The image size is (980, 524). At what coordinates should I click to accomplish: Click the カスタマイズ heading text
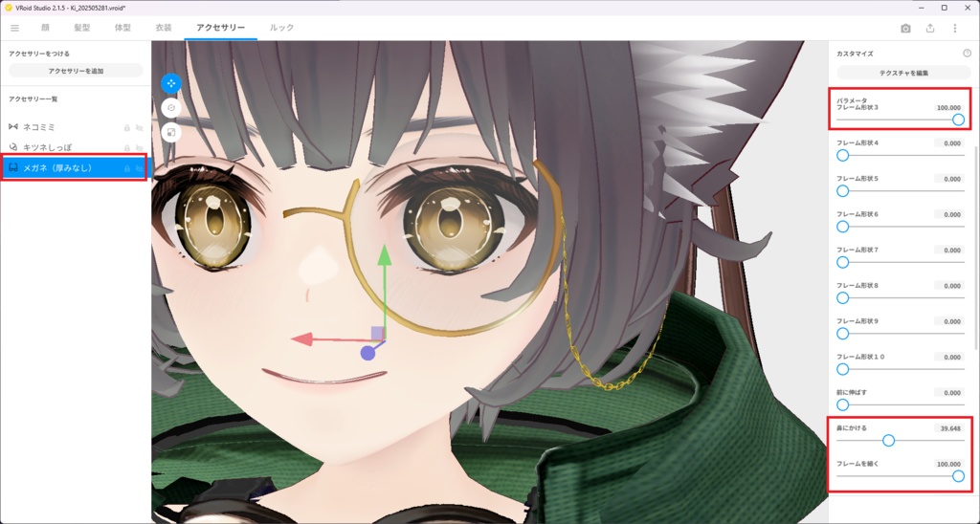(x=855, y=54)
